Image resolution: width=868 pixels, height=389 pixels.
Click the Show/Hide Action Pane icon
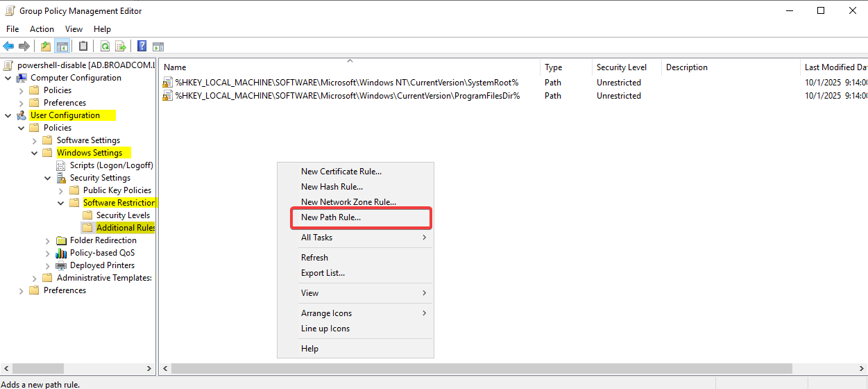(x=158, y=47)
